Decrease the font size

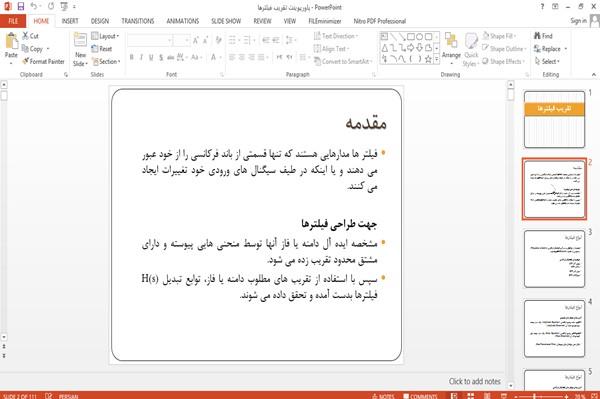click(206, 40)
